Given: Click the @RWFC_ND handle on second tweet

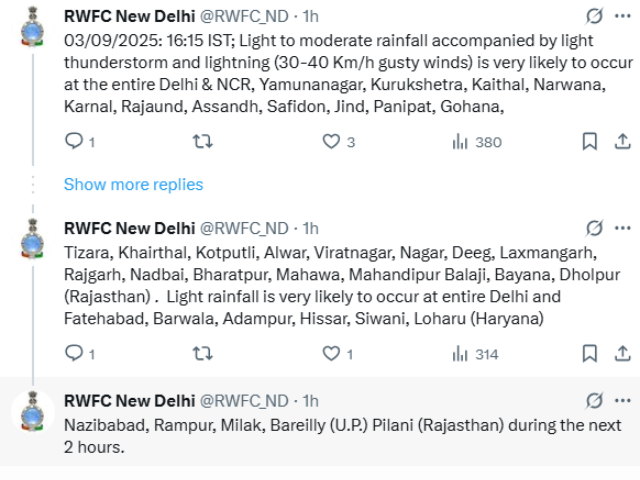Looking at the screenshot, I should click(244, 228).
